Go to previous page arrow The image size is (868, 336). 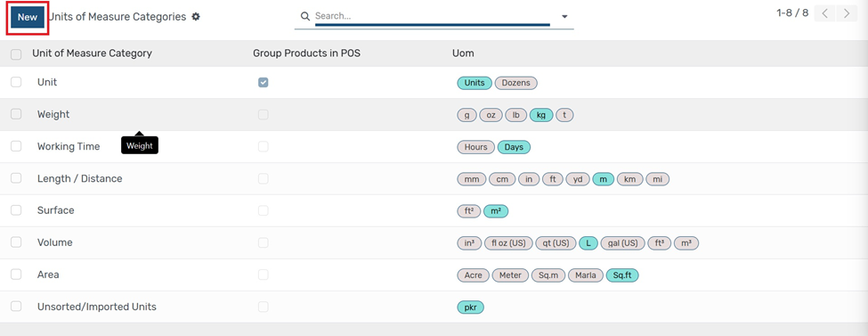[x=824, y=13]
